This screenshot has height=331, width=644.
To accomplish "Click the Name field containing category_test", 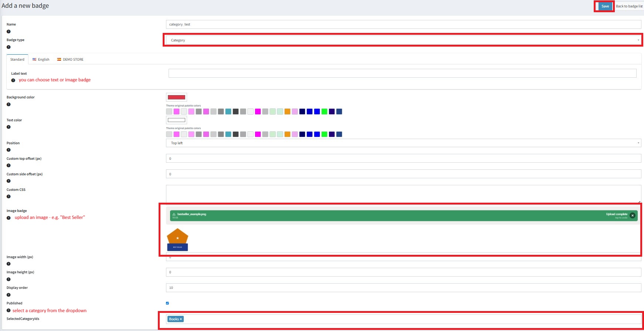I will point(403,24).
